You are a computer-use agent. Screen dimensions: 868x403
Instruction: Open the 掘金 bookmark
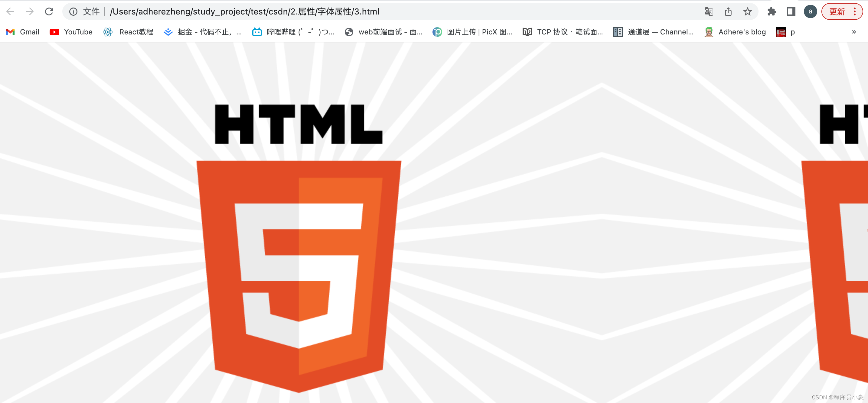(x=203, y=32)
